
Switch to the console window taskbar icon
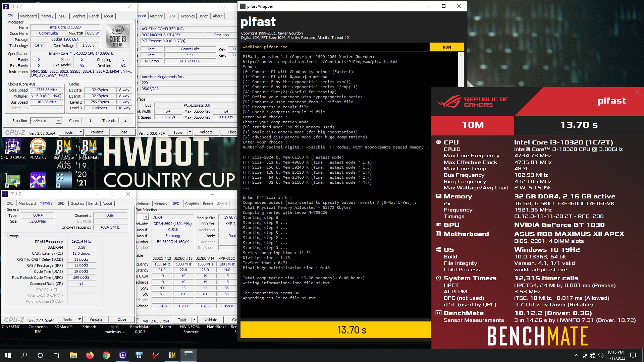(x=188, y=355)
